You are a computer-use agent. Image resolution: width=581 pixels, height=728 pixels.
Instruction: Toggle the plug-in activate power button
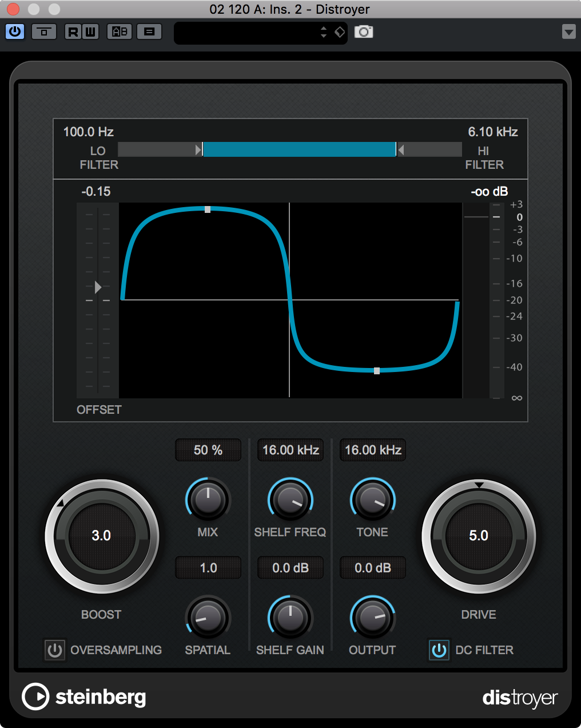point(15,31)
